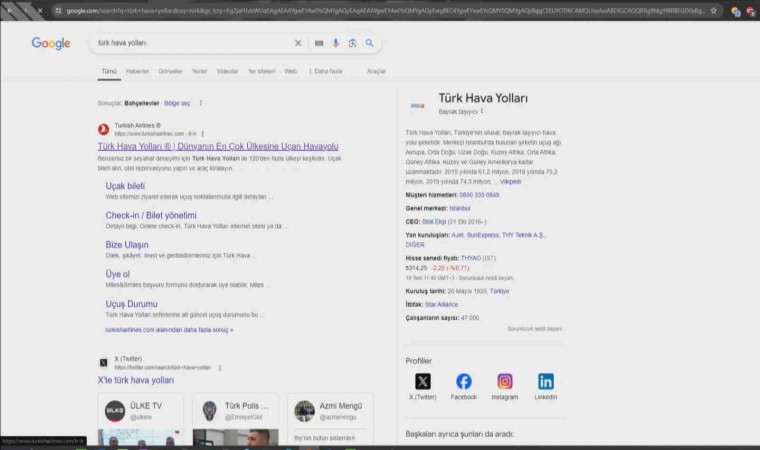The height and width of the screenshot is (450, 760).
Task: Click the magnifier search button
Action: pos(369,44)
